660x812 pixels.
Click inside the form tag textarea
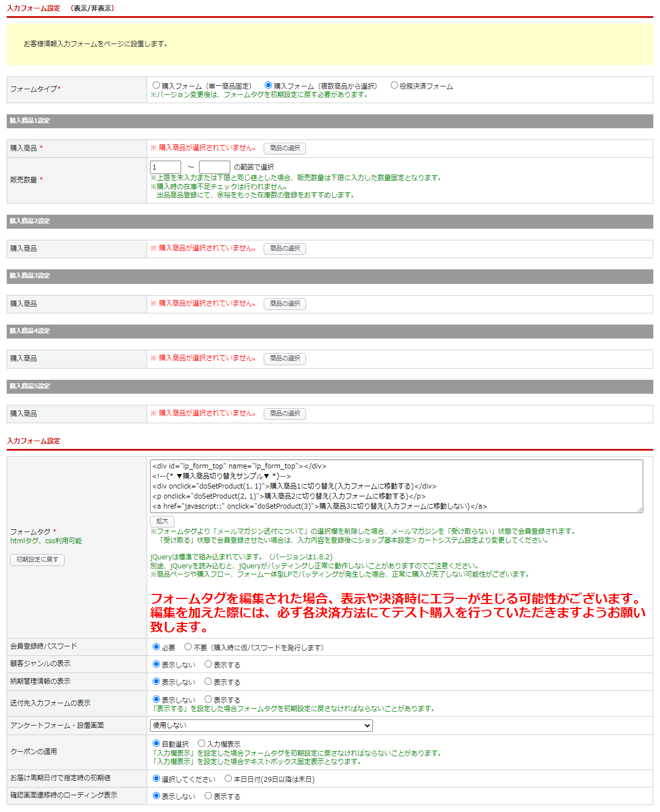coord(396,486)
